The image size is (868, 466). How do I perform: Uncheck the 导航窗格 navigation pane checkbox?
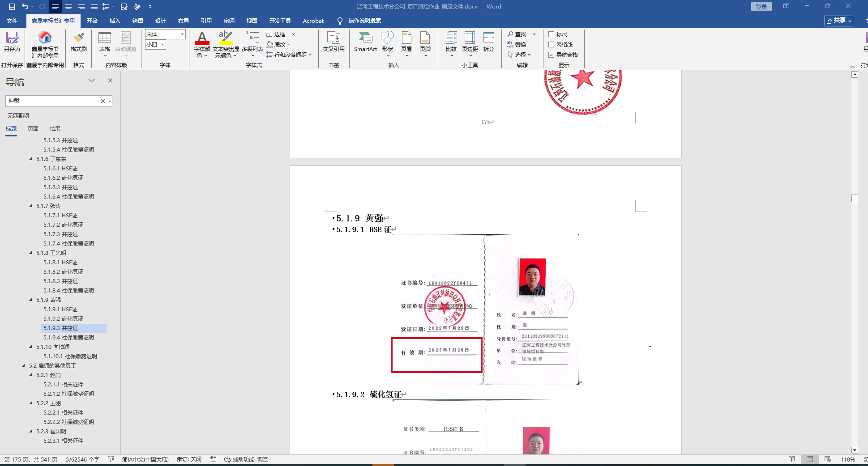(552, 55)
